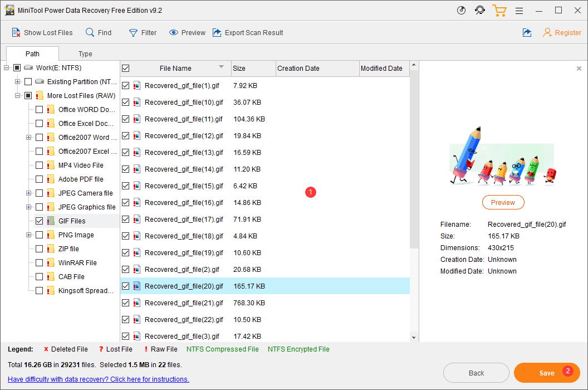The width and height of the screenshot is (588, 390).
Task: Click the blue share icon near Register
Action: (527, 32)
